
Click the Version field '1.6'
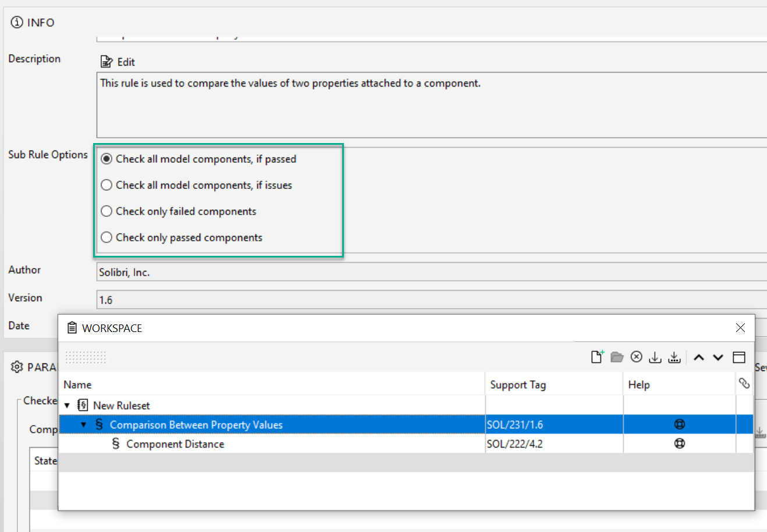pos(431,299)
